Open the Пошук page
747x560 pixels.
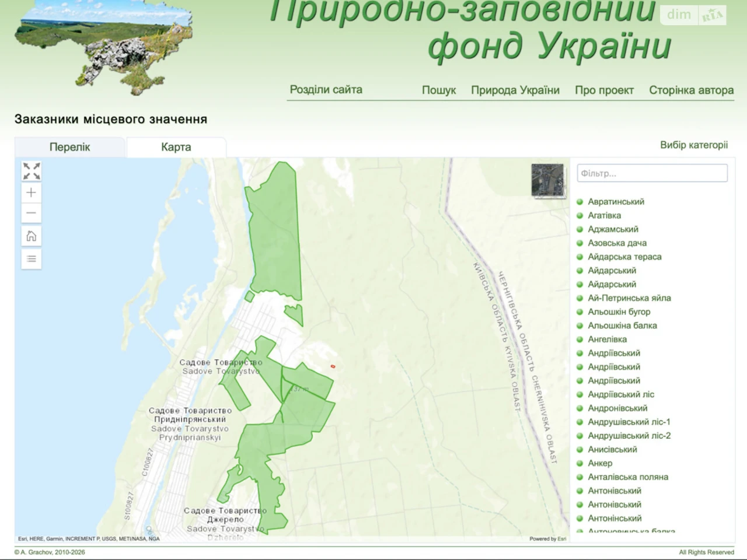coord(439,90)
